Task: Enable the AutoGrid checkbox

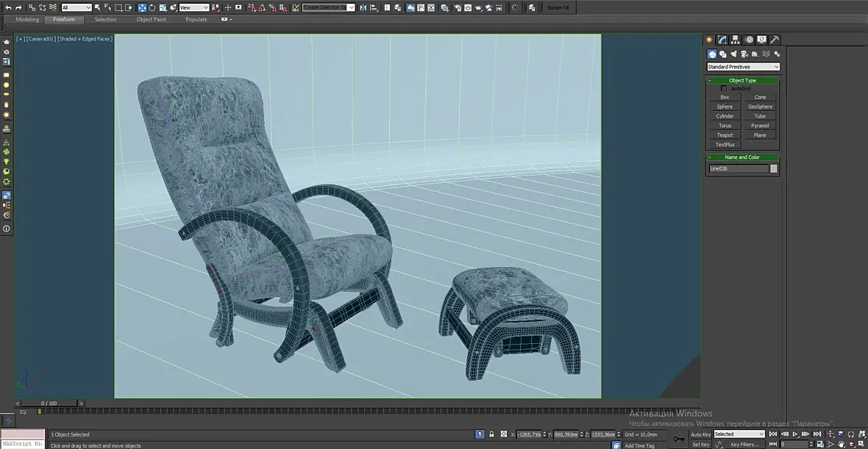Action: tap(724, 88)
